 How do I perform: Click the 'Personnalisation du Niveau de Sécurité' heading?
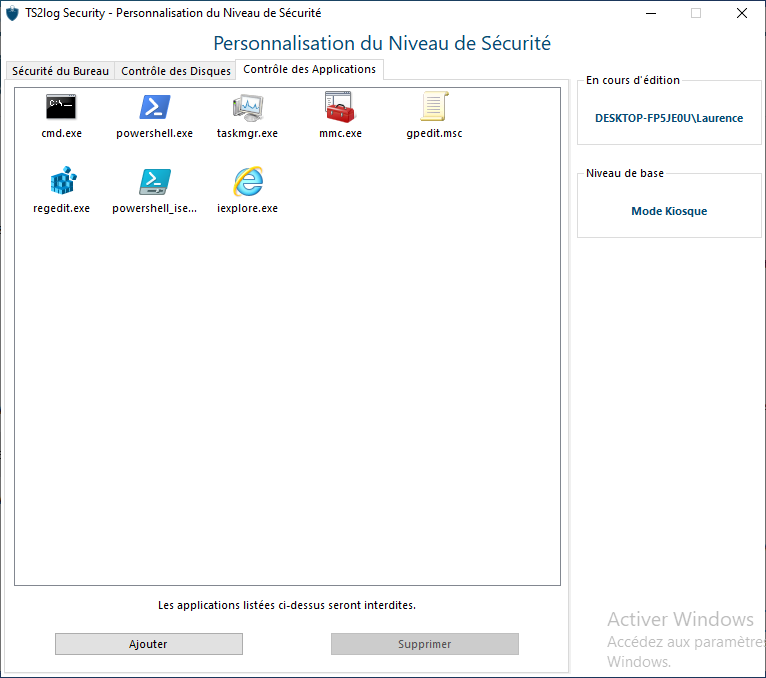(x=382, y=43)
